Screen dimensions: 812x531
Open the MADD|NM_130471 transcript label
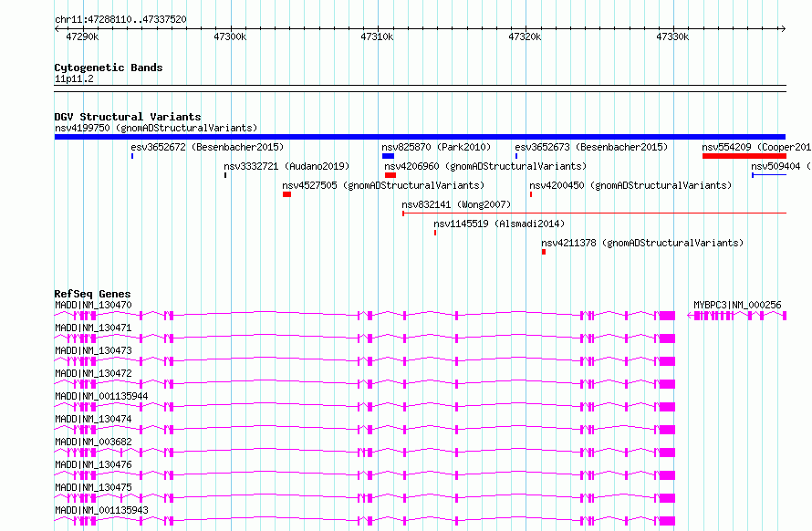click(93, 328)
